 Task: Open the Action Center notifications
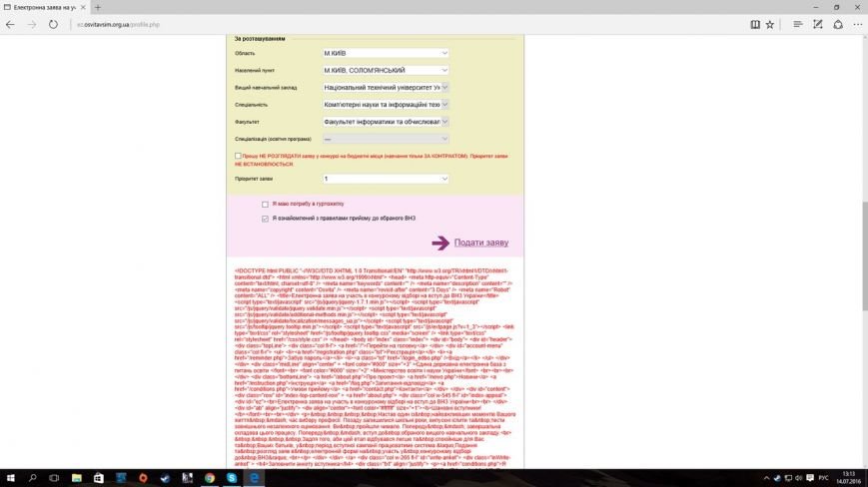[810, 478]
